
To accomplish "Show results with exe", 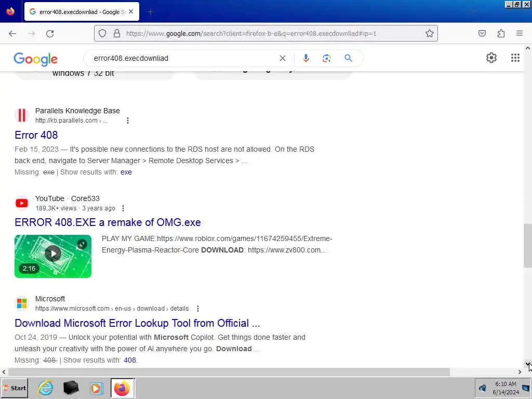I will coord(126,172).
